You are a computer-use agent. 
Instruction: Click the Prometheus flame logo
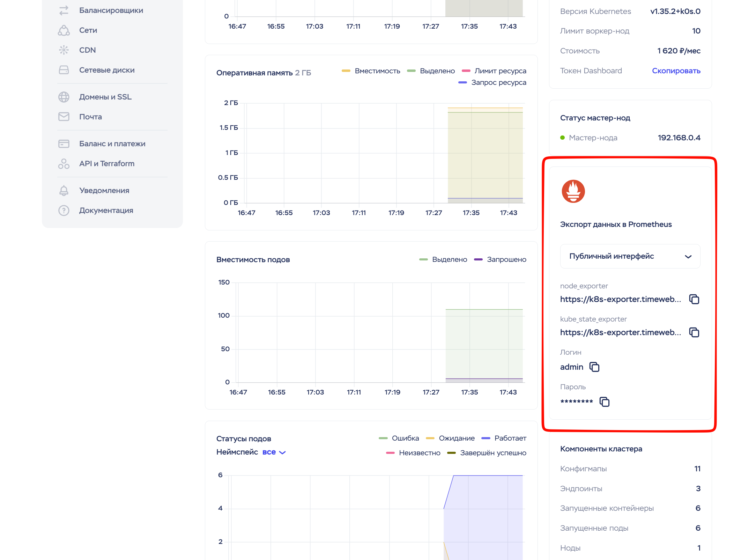pos(573,191)
